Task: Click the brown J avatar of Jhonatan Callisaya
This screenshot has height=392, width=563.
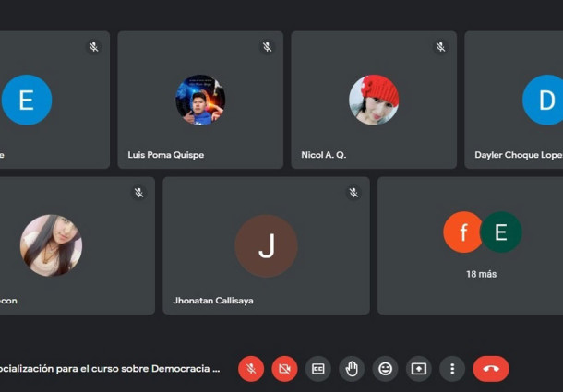Action: (x=266, y=246)
